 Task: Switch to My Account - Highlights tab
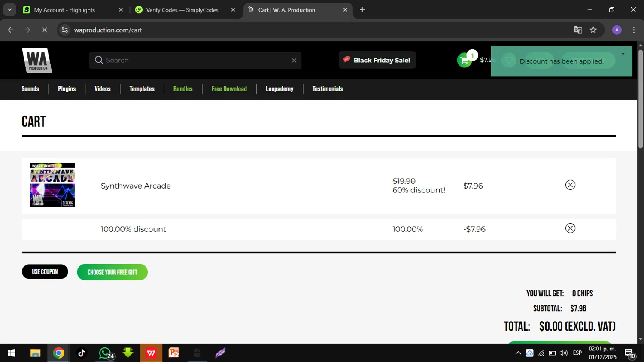click(x=64, y=10)
